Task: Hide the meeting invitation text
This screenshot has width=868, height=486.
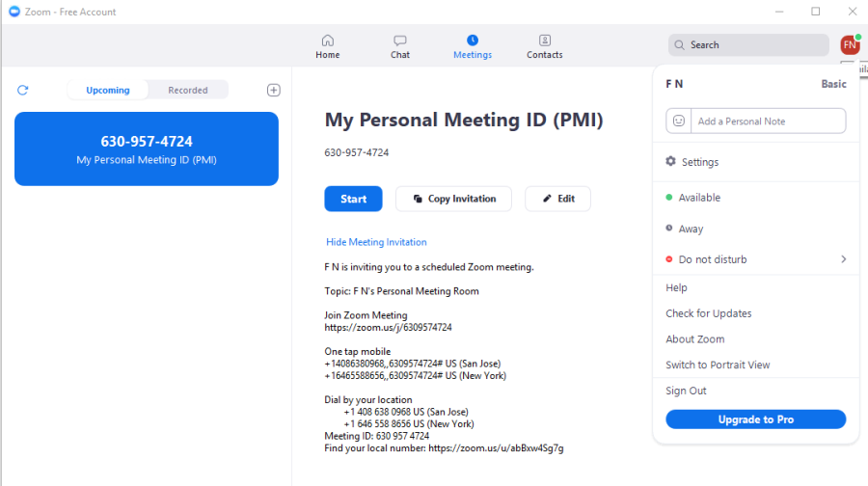Action: click(x=376, y=242)
